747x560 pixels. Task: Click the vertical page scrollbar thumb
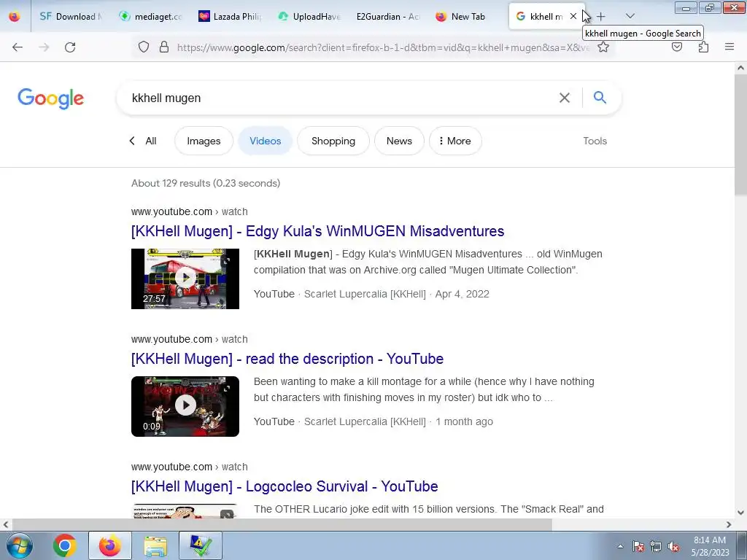pyautogui.click(x=740, y=134)
